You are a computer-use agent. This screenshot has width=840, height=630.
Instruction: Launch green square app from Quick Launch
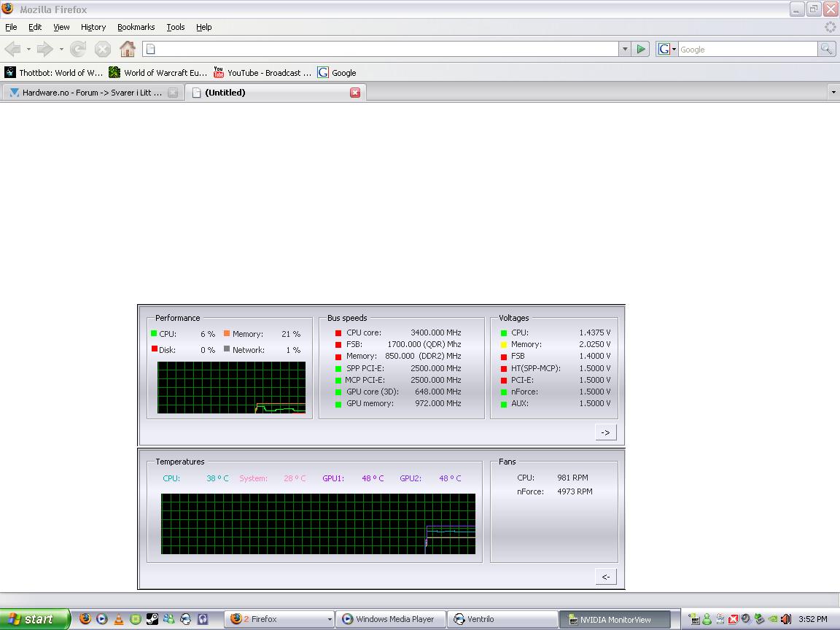click(136, 619)
